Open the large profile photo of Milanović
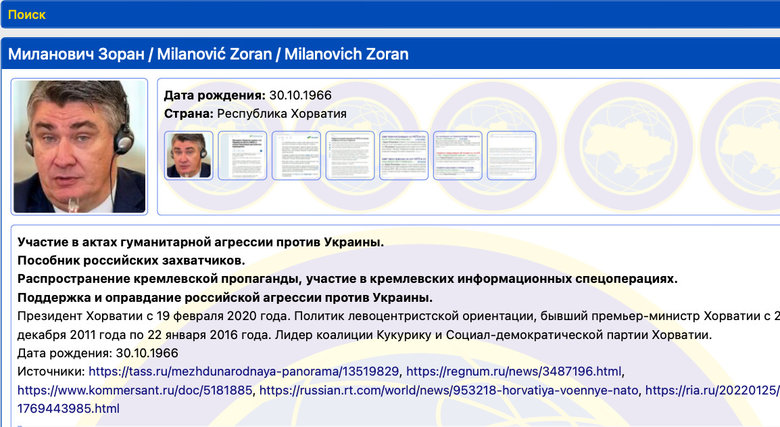The height and width of the screenshot is (427, 780). tap(79, 146)
